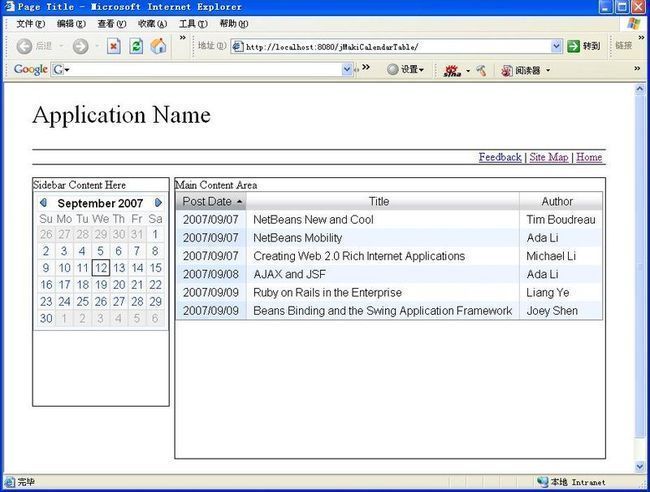Click the page icon in address bar
The height and width of the screenshot is (492, 650).
[x=237, y=46]
